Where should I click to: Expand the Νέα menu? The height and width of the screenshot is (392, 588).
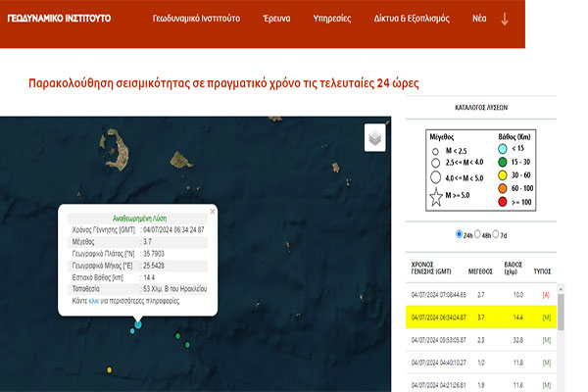(x=479, y=19)
